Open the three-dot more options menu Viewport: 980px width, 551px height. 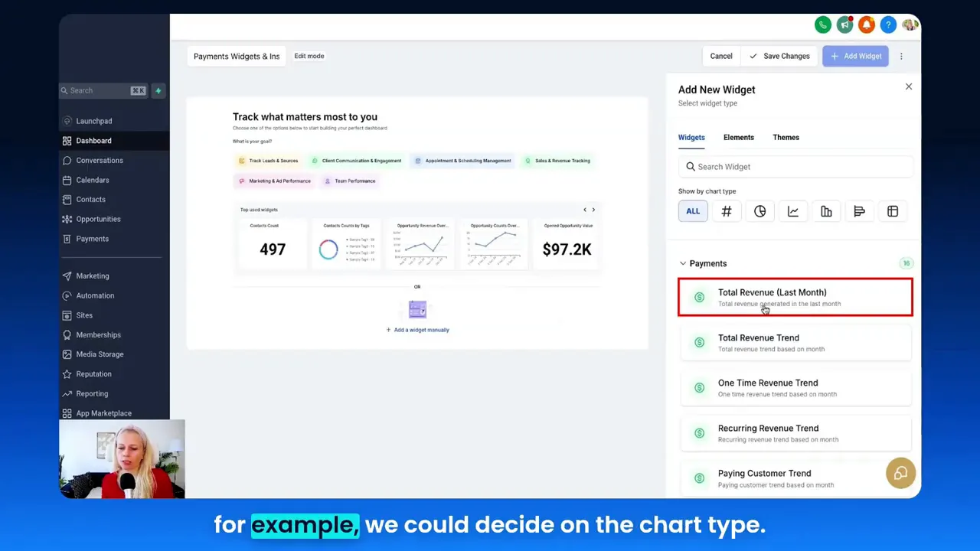pos(901,56)
